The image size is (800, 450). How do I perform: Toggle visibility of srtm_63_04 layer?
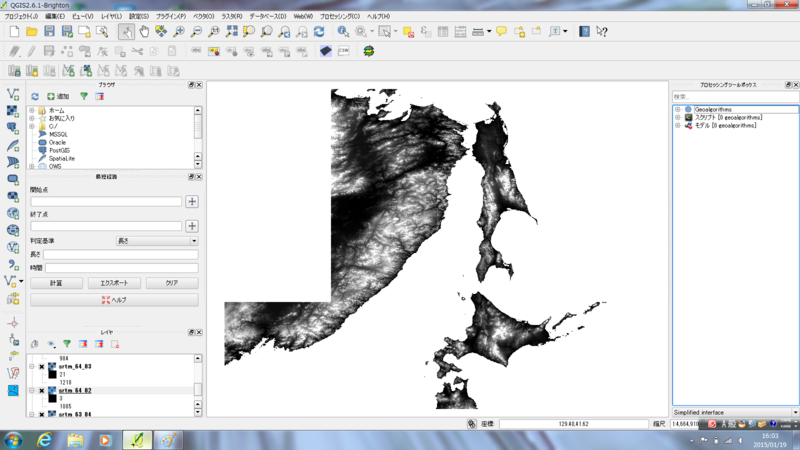[42, 414]
